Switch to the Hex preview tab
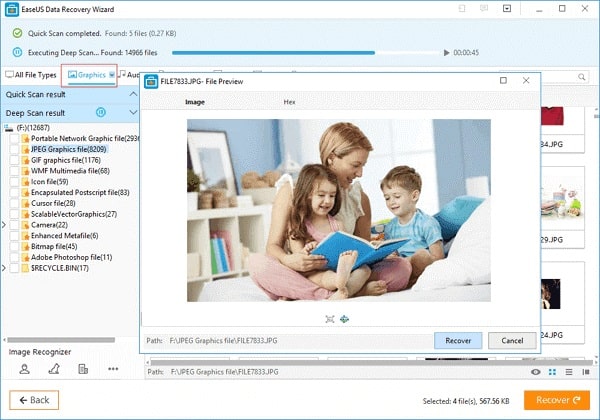Image resolution: width=600 pixels, height=420 pixels. click(290, 103)
